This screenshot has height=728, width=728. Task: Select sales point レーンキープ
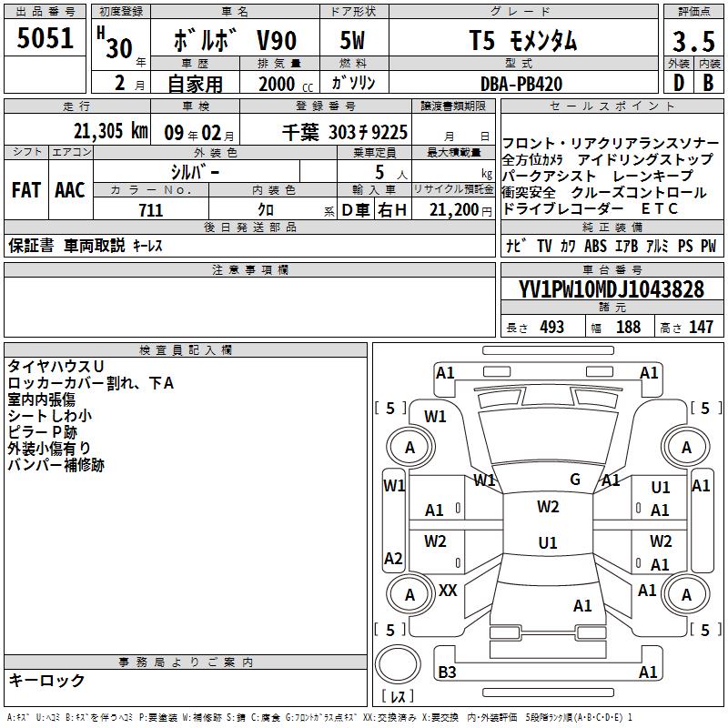point(652,176)
